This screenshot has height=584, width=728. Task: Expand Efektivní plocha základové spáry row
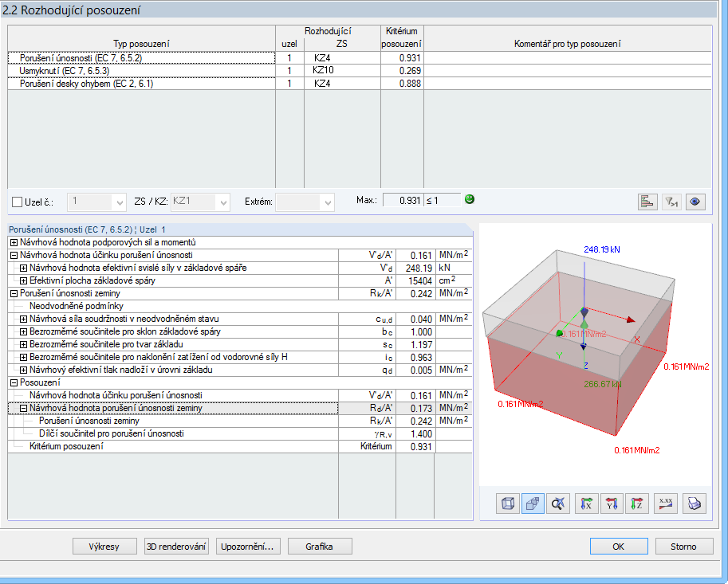click(x=23, y=280)
